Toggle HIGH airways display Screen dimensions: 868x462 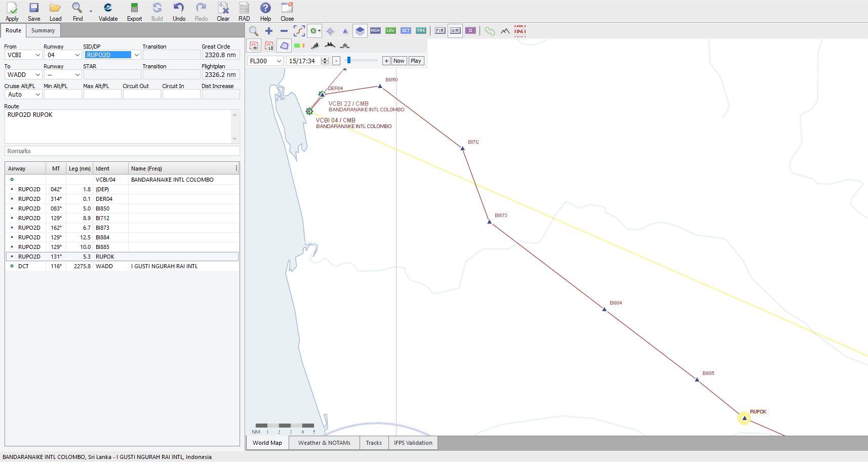375,31
